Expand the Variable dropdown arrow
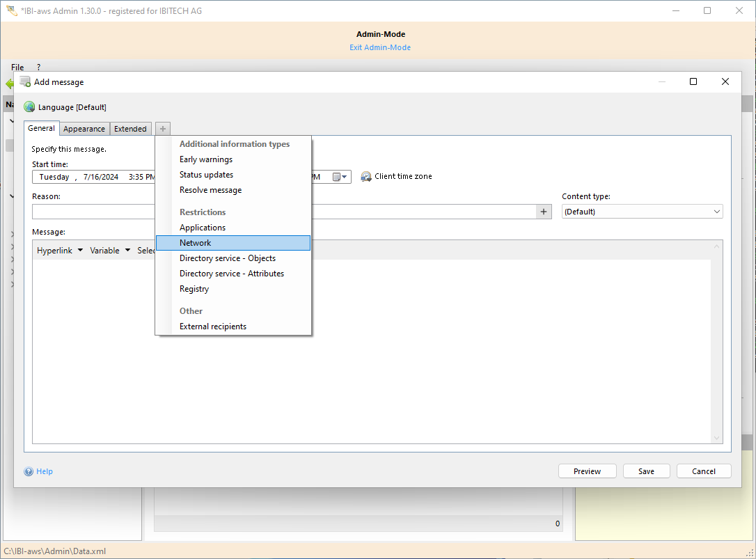The width and height of the screenshot is (756, 559). [x=127, y=251]
